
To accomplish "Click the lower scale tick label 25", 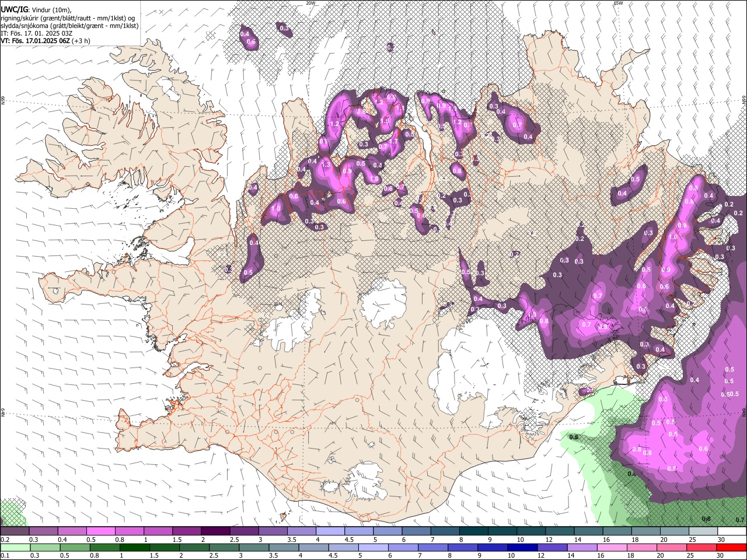I will point(692,556).
